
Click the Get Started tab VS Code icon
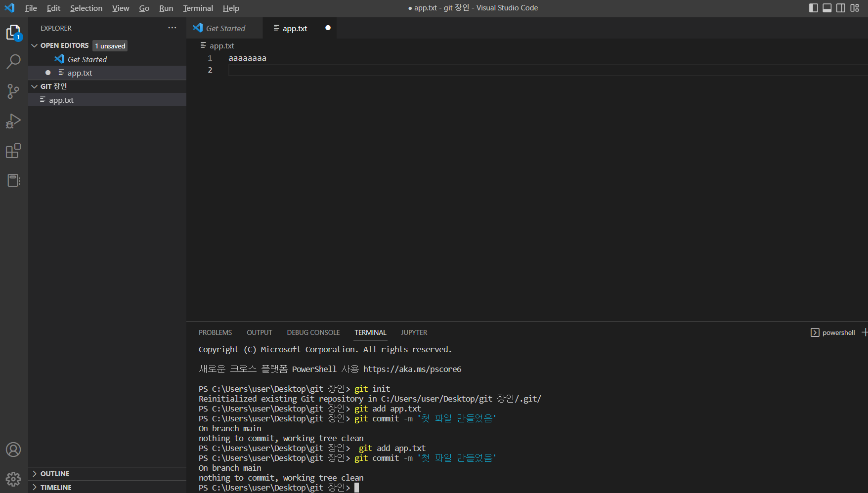pyautogui.click(x=198, y=28)
